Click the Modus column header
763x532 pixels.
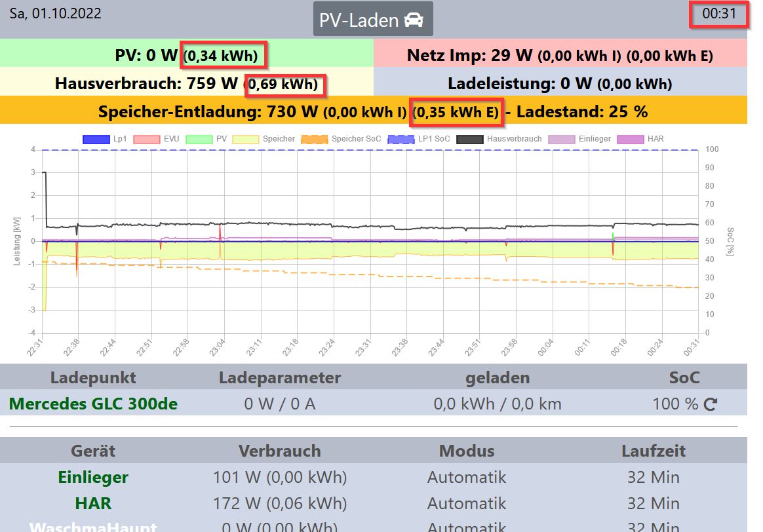(467, 451)
